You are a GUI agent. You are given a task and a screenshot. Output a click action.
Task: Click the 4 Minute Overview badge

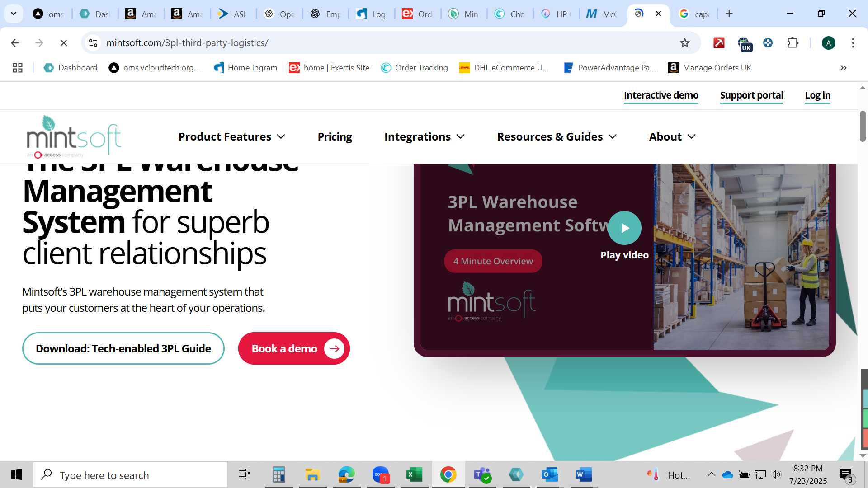click(x=493, y=261)
